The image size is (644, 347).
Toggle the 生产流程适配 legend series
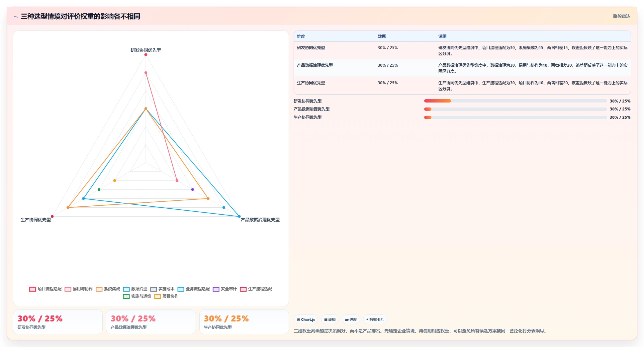point(256,289)
